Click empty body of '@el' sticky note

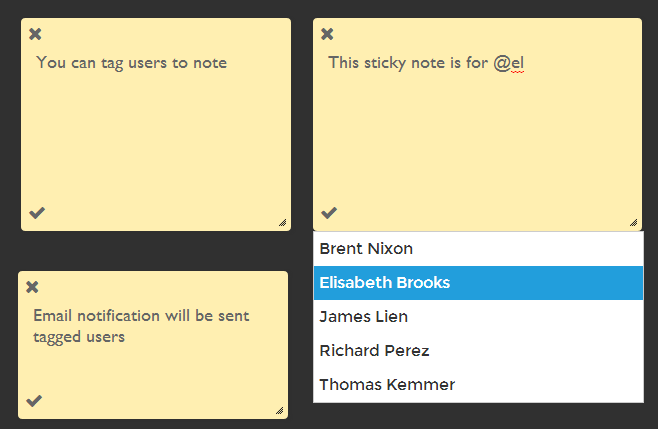pyautogui.click(x=477, y=139)
